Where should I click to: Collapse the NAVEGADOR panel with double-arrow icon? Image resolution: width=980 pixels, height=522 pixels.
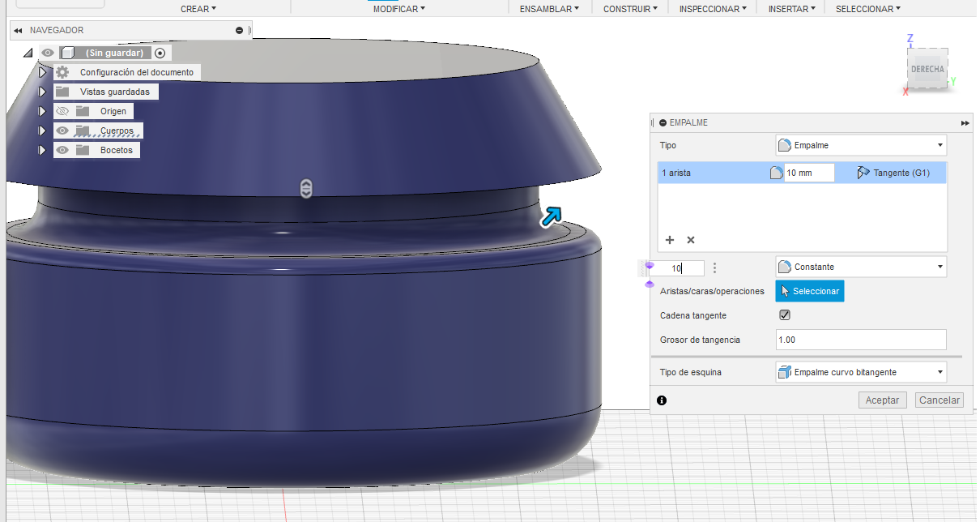(x=18, y=30)
